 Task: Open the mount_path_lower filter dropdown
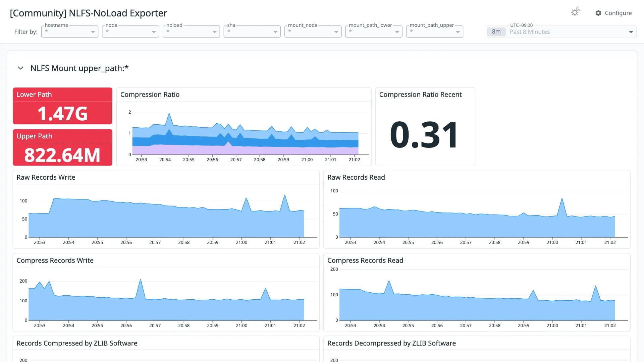pos(374,32)
